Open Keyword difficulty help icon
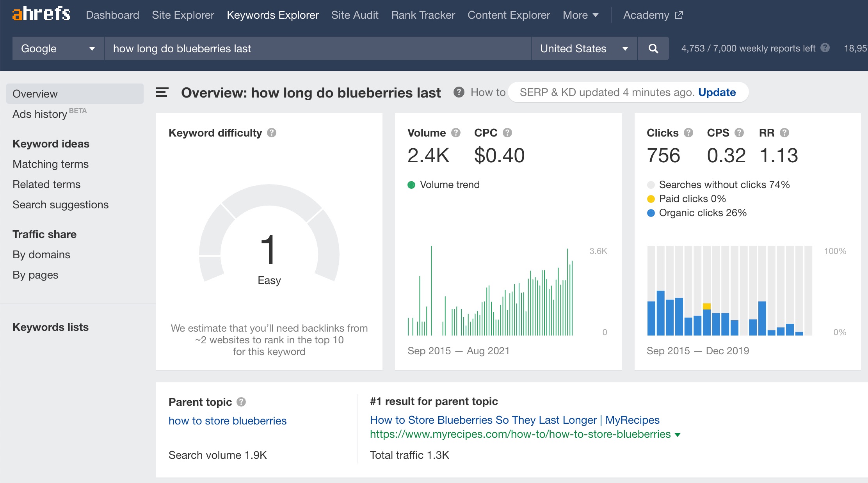 click(272, 133)
